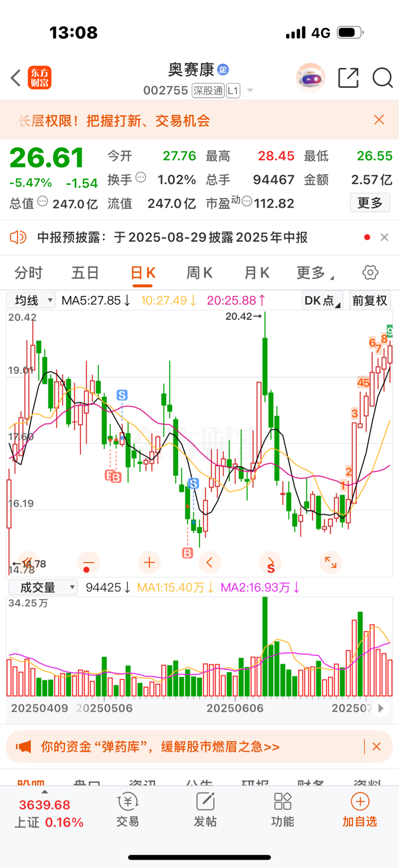Screen dimensions: 399x868
Task: Expand the L1 quote level dropdown arrow
Action: click(x=250, y=91)
